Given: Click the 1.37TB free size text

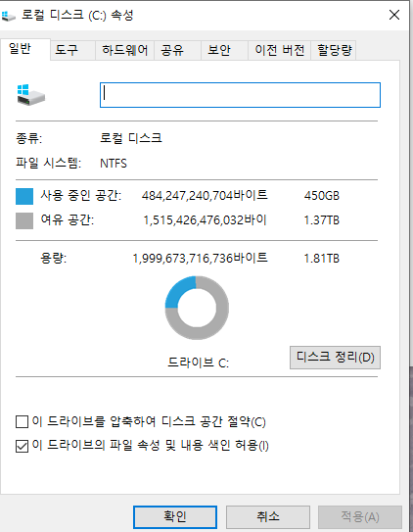Looking at the screenshot, I should 322,220.
